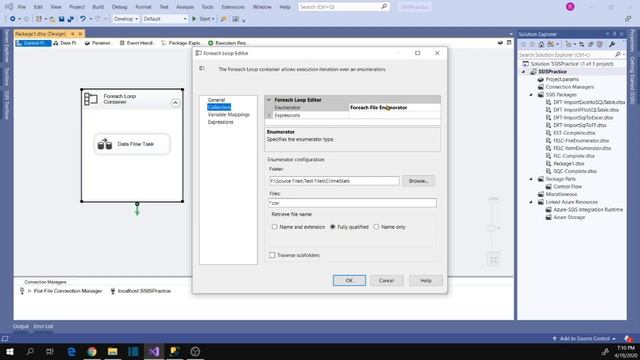
Task: Click the taskbar search magnifier icon
Action: [30, 351]
